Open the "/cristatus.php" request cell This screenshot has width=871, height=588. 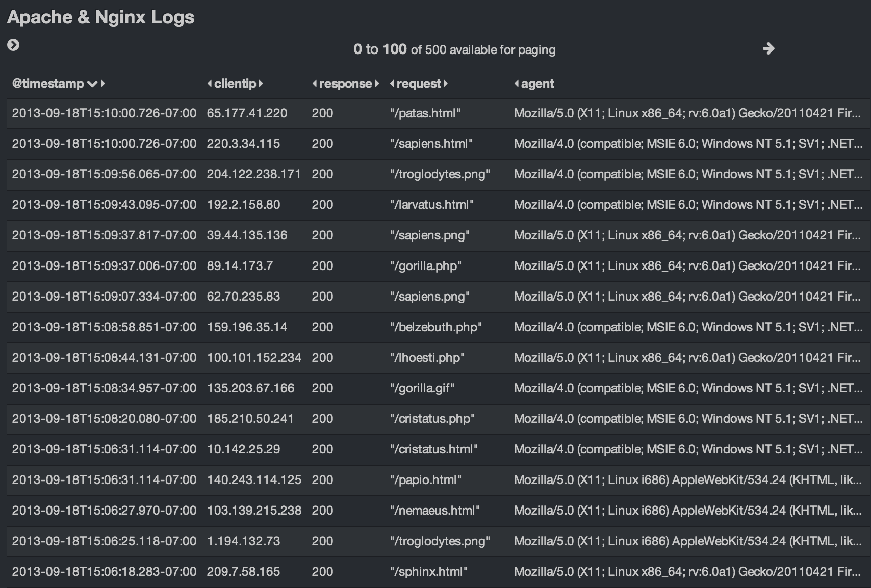(x=432, y=419)
